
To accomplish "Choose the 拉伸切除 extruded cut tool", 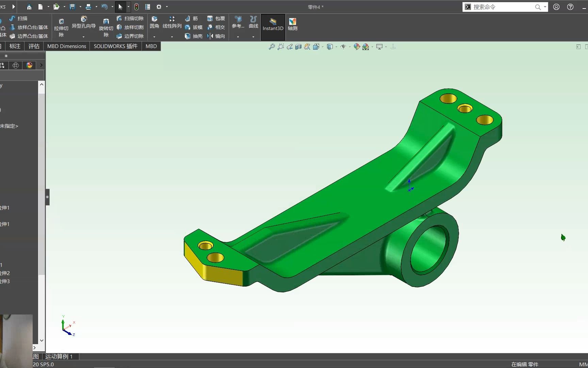I will pyautogui.click(x=61, y=27).
